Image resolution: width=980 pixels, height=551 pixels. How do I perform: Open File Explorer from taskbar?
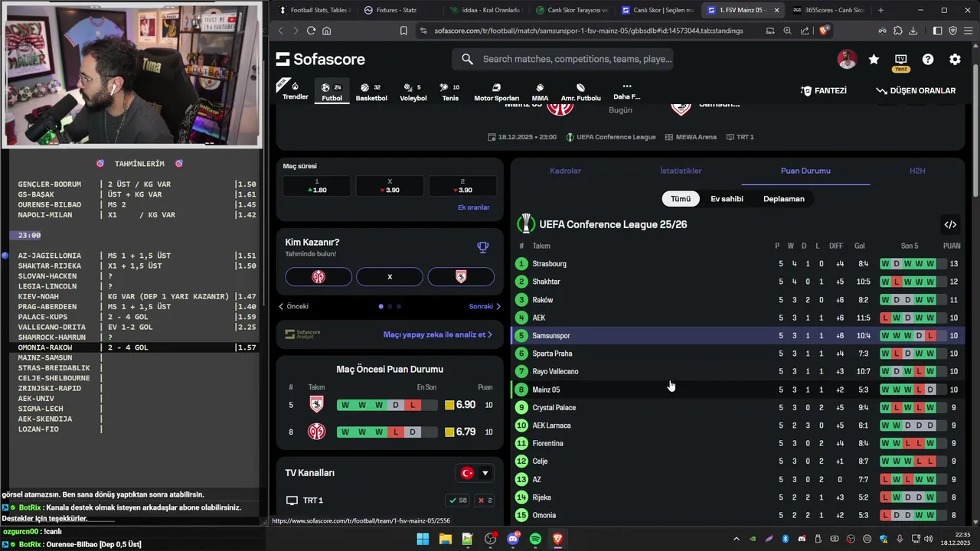coord(445,539)
